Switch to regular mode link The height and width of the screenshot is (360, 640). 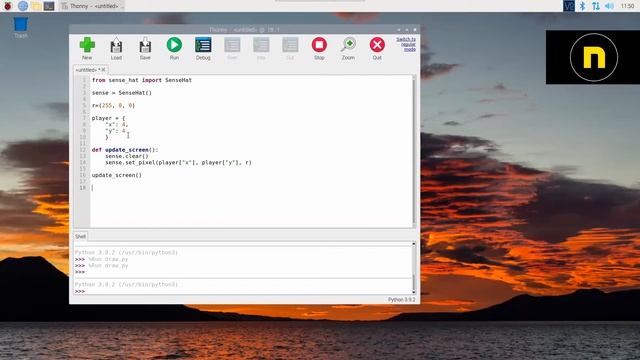pos(406,44)
